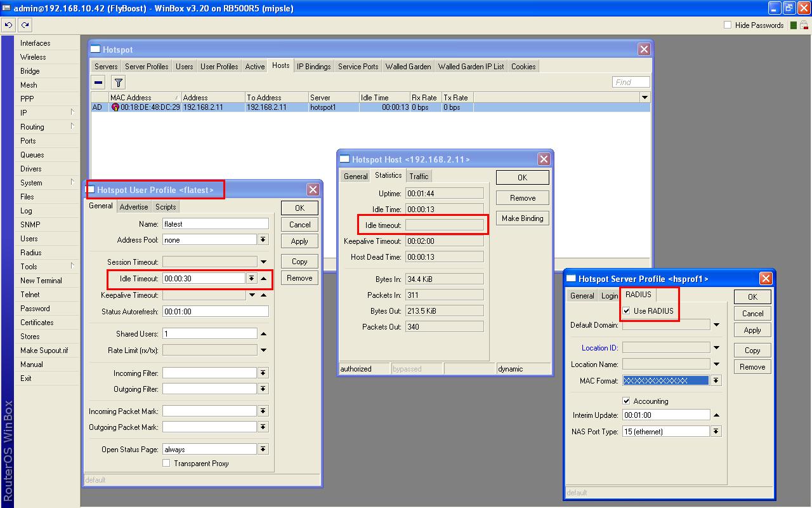The width and height of the screenshot is (812, 508).
Task: Toggle the Hide Passwords checkbox
Action: click(728, 25)
